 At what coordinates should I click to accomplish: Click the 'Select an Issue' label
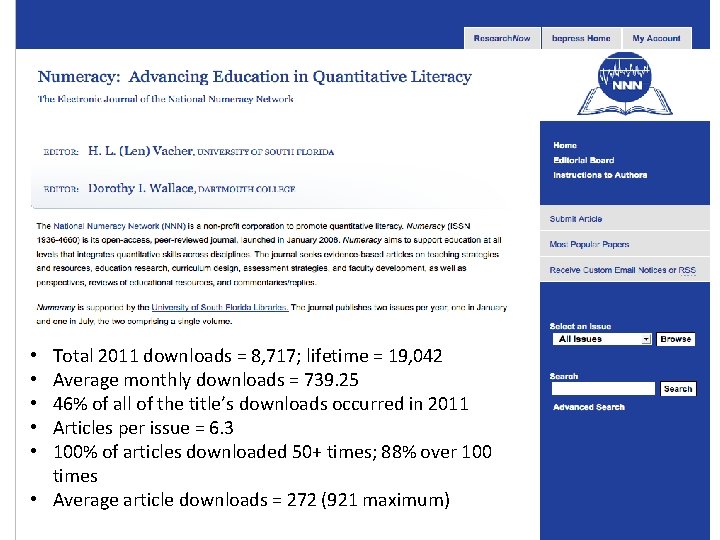tap(580, 326)
